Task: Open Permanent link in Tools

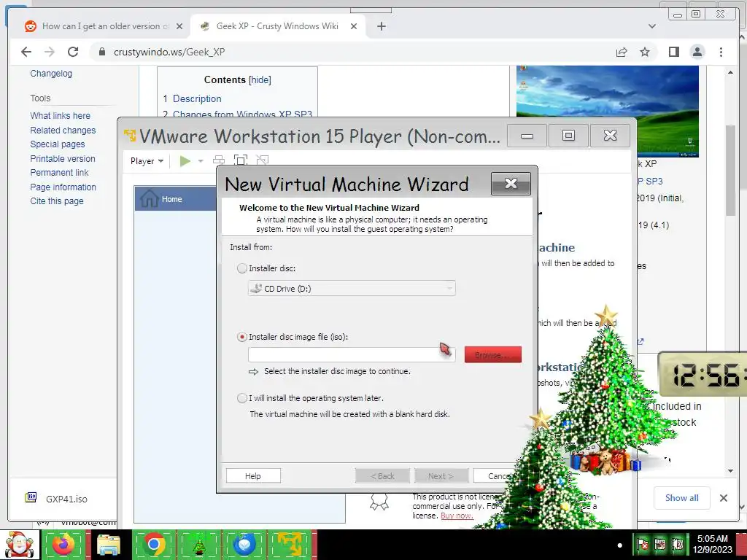Action: tap(59, 172)
